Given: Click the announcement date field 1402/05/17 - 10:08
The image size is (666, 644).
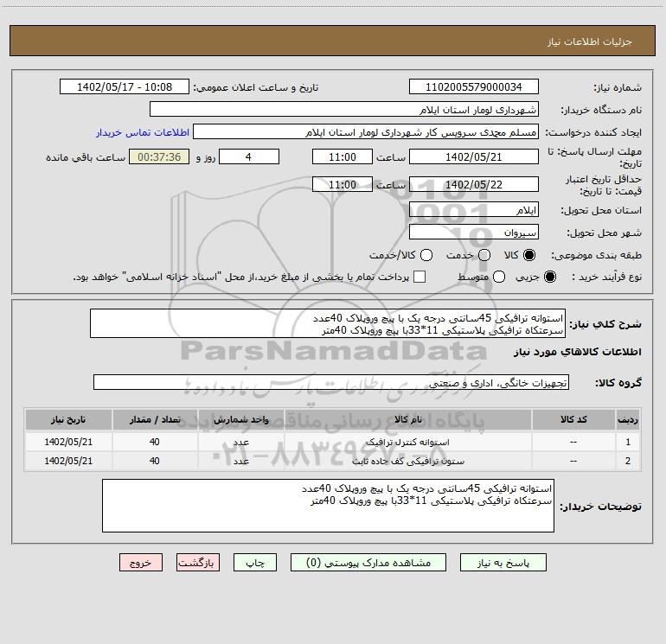Looking at the screenshot, I should coord(125,86).
